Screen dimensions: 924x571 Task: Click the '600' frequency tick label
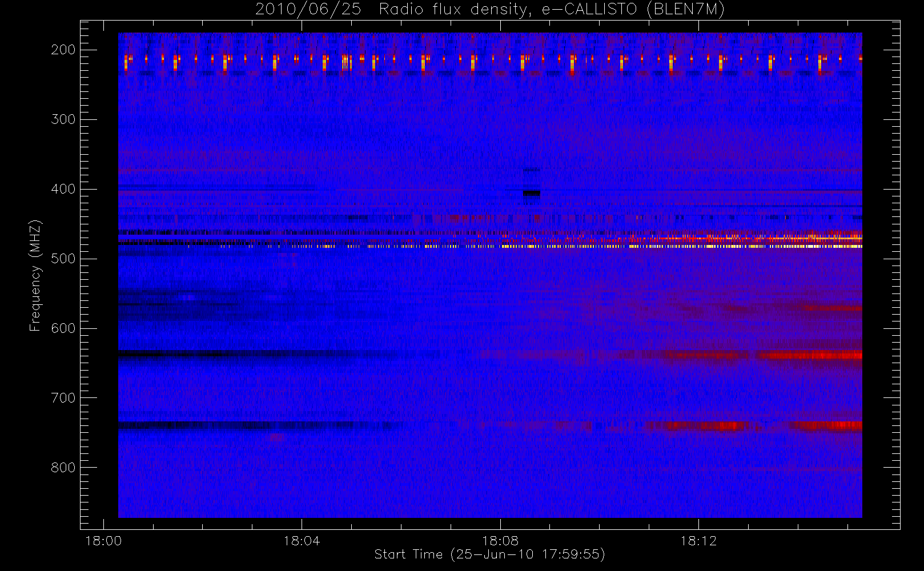point(63,328)
